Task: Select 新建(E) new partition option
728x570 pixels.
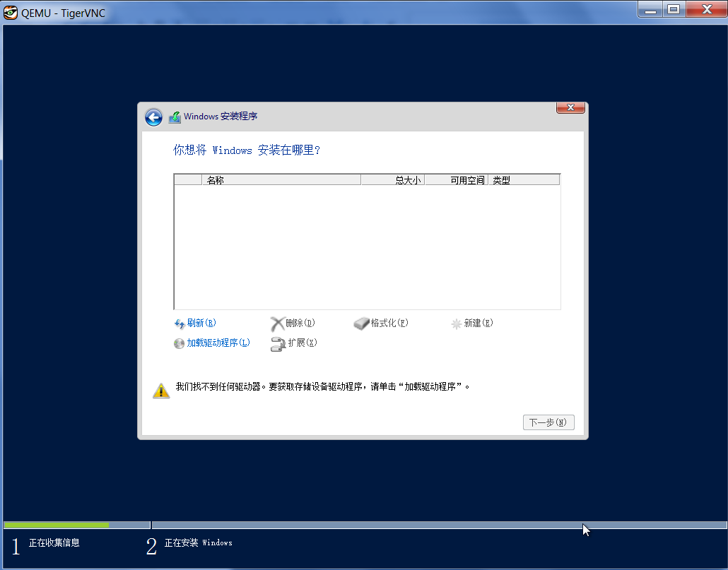Action: coord(479,323)
